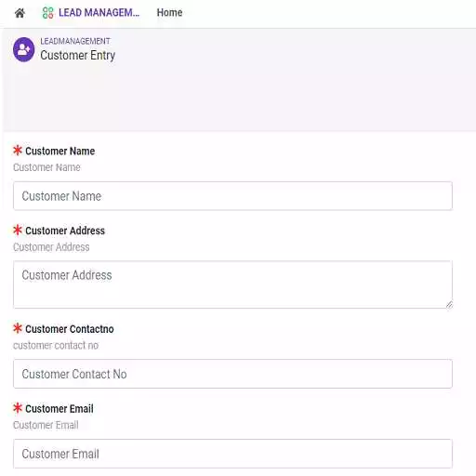Click the red asterisk by Customer Name

[x=18, y=151]
